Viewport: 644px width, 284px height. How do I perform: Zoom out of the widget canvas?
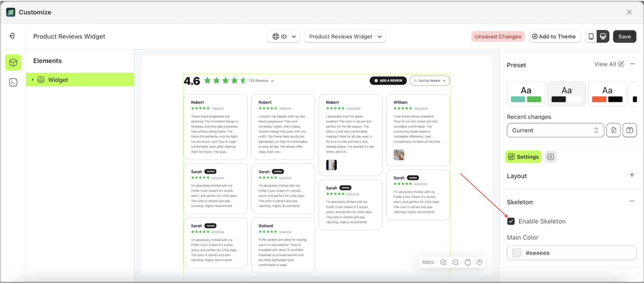455,262
